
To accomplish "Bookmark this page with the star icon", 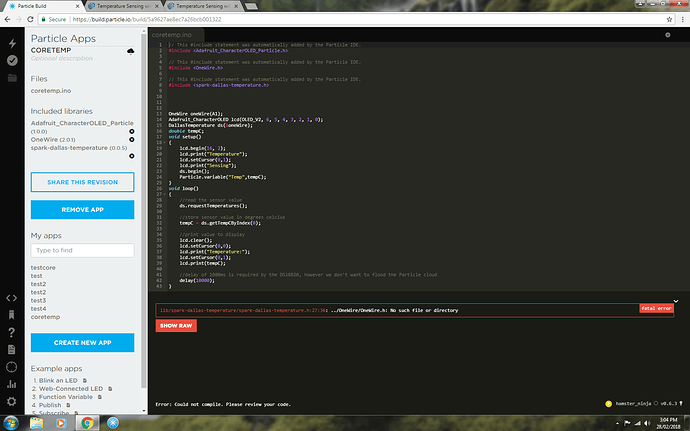I will click(x=669, y=19).
